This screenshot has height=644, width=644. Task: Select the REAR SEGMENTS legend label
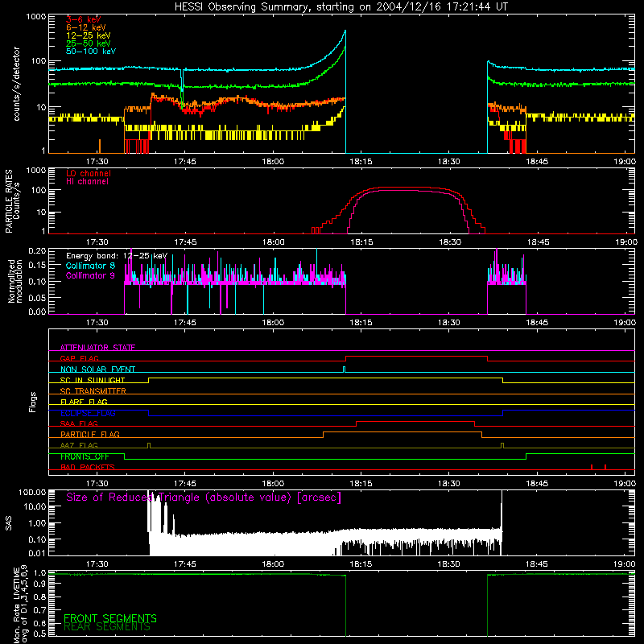pyautogui.click(x=107, y=627)
